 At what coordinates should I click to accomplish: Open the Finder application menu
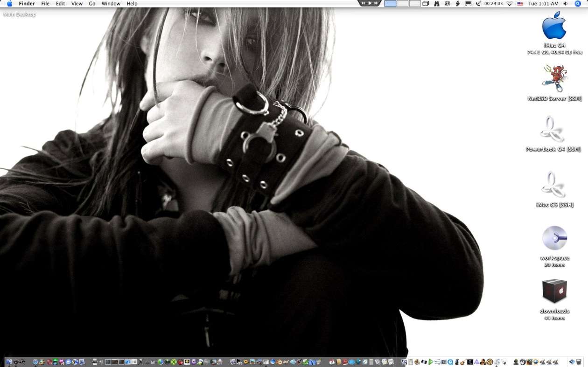(27, 3)
